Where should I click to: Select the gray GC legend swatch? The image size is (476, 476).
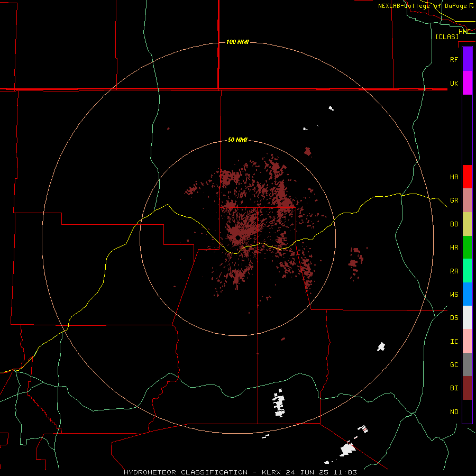467,364
